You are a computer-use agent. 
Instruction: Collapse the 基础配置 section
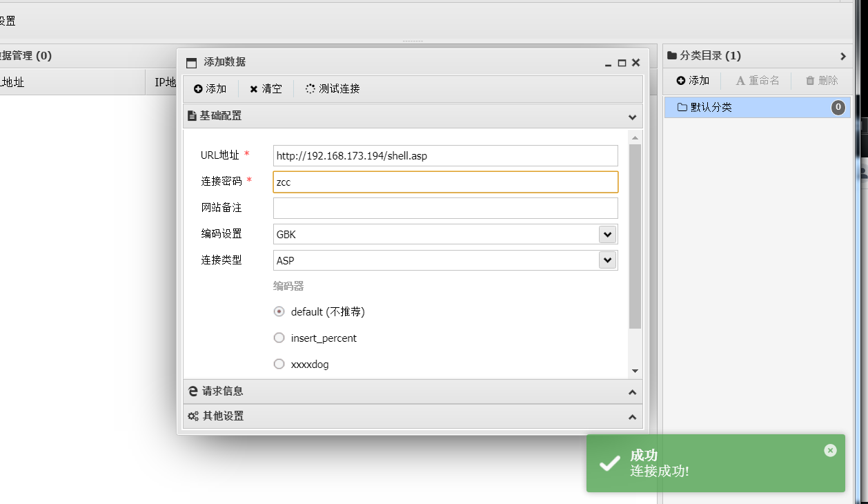632,117
